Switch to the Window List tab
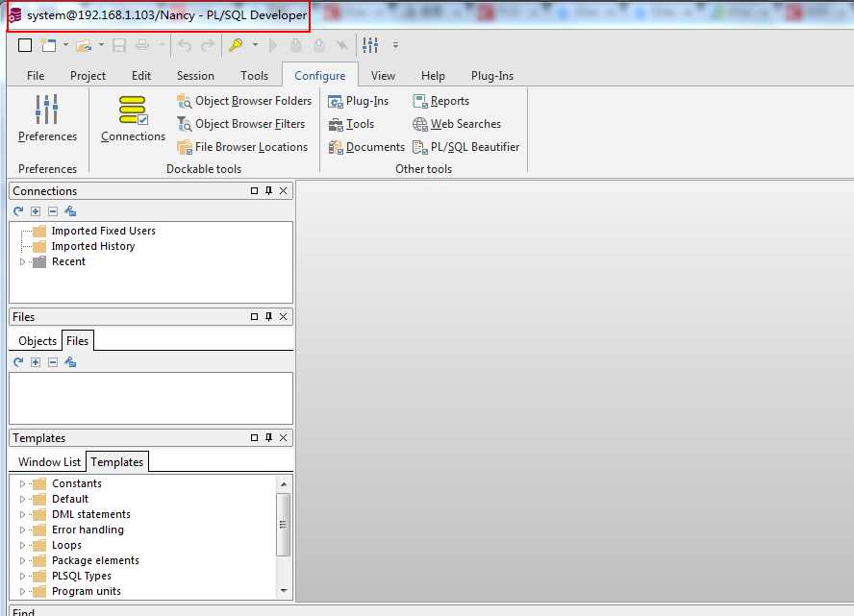The image size is (854, 616). [x=49, y=462]
